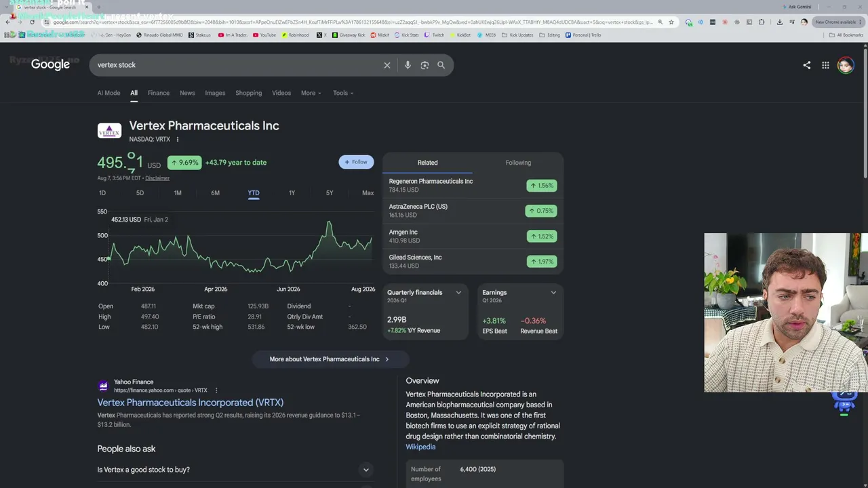Open the Kick Updates bookmark folder

coord(517,35)
